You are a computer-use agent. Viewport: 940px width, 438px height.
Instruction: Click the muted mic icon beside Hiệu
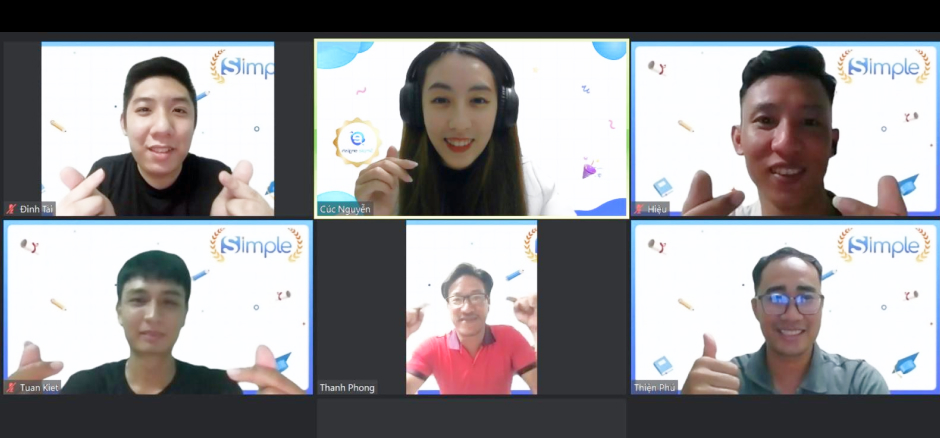(640, 209)
